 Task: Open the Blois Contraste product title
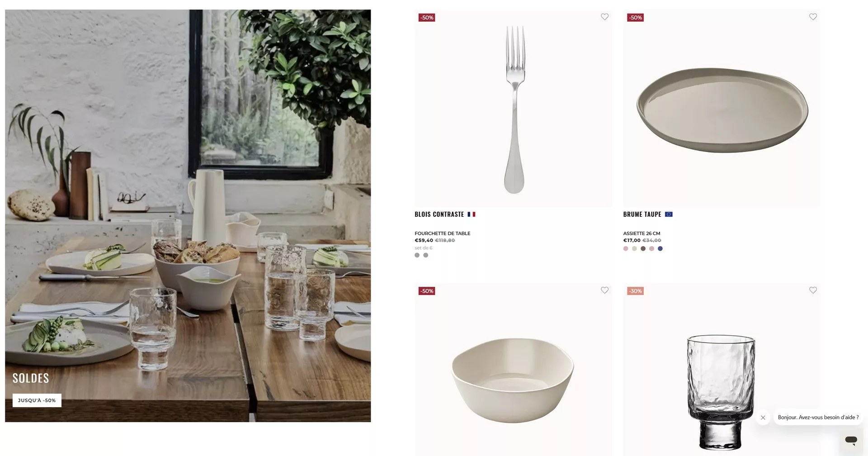[439, 214]
